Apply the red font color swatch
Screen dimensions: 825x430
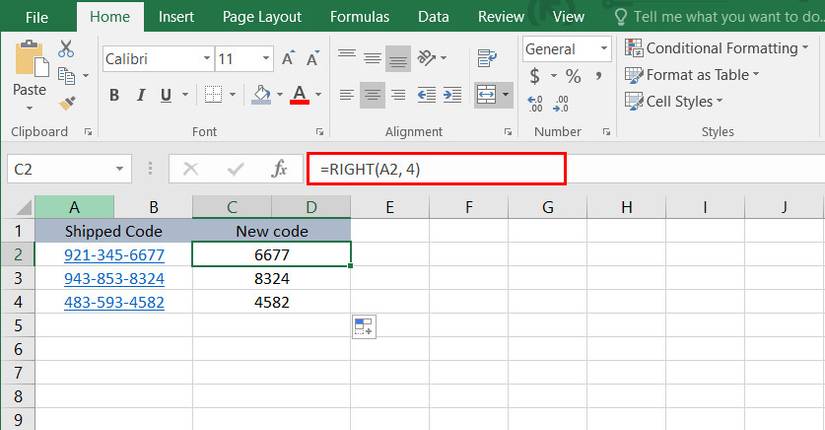[298, 95]
